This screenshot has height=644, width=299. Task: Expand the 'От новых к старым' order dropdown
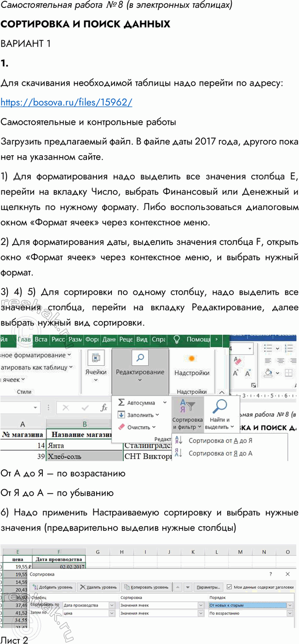coord(290,605)
